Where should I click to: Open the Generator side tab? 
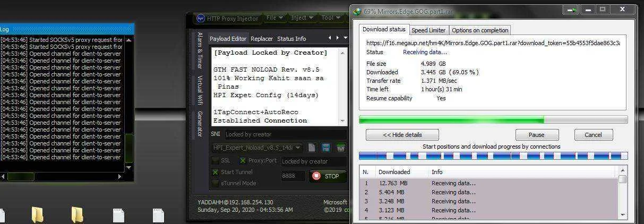coord(200,124)
